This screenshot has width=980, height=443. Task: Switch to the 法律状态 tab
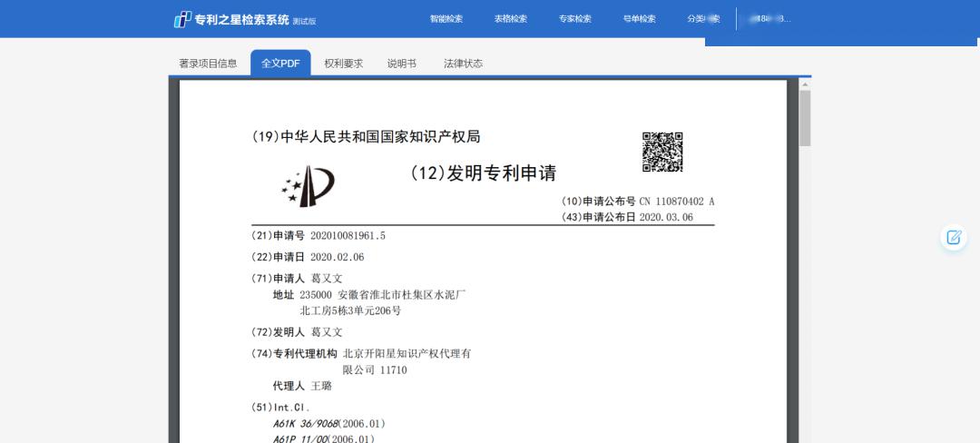point(463,64)
